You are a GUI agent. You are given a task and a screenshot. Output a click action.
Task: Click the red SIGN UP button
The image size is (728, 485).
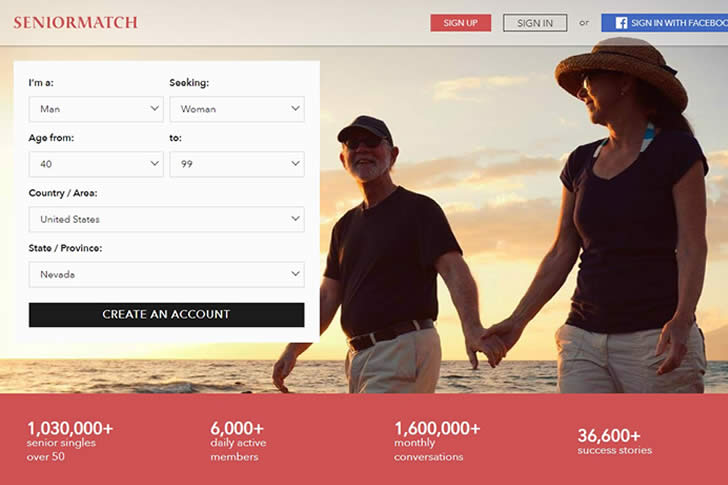coord(461,23)
